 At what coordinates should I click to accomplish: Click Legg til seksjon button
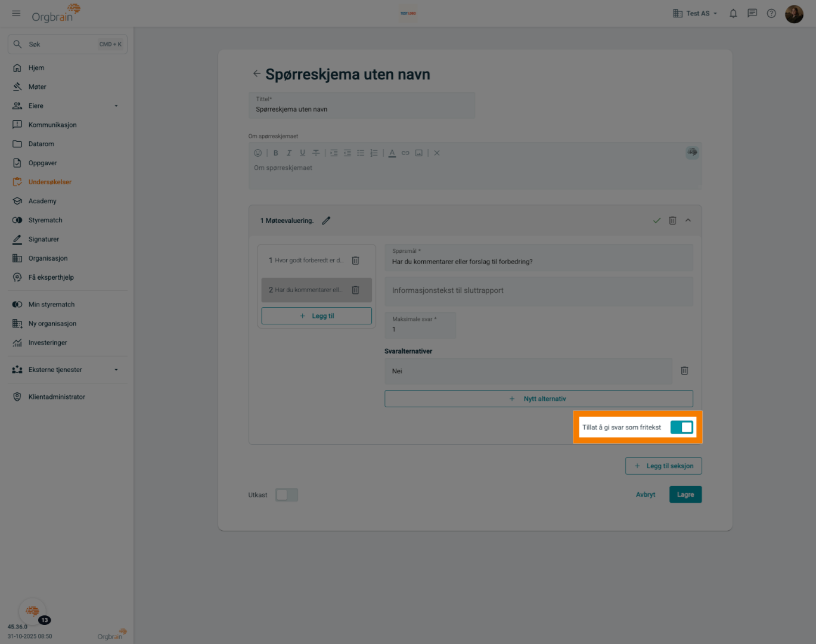click(x=663, y=466)
